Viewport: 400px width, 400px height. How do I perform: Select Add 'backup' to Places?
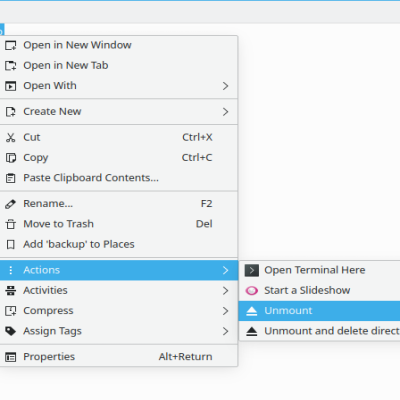(x=119, y=244)
